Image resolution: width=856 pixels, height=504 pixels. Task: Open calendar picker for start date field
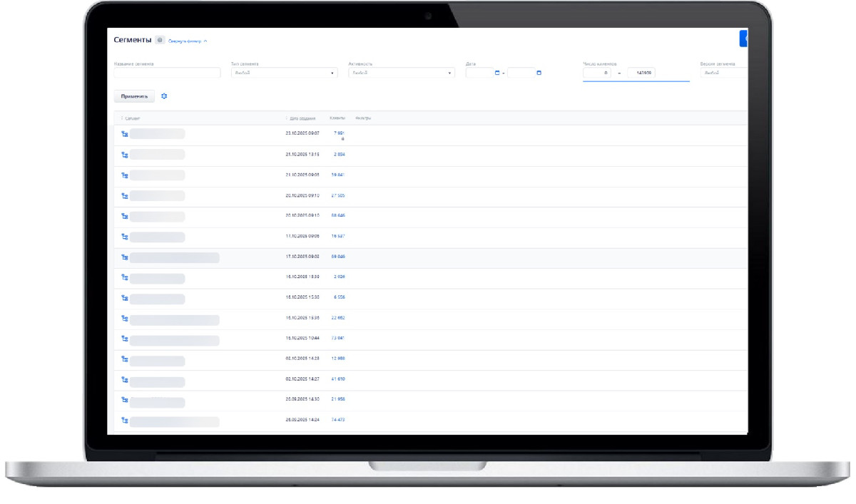497,73
